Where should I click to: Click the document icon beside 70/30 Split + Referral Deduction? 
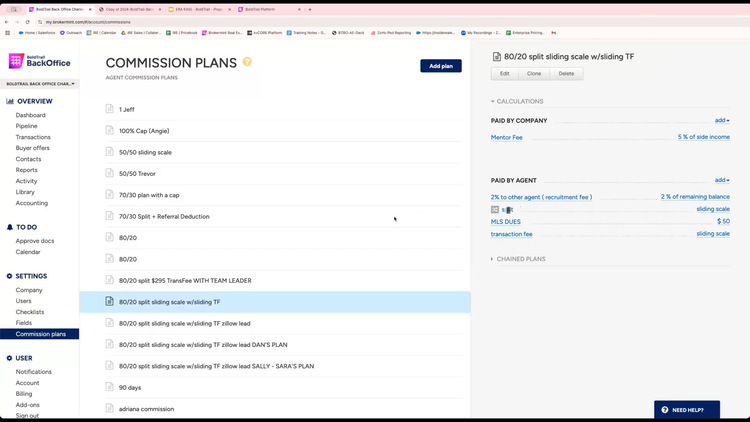110,216
